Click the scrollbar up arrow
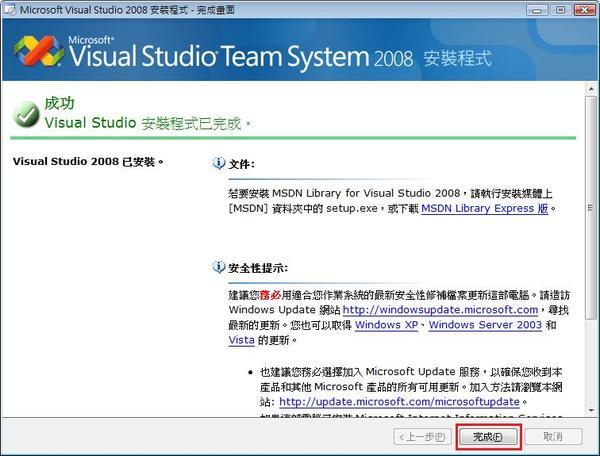The height and width of the screenshot is (456, 600). point(591,89)
